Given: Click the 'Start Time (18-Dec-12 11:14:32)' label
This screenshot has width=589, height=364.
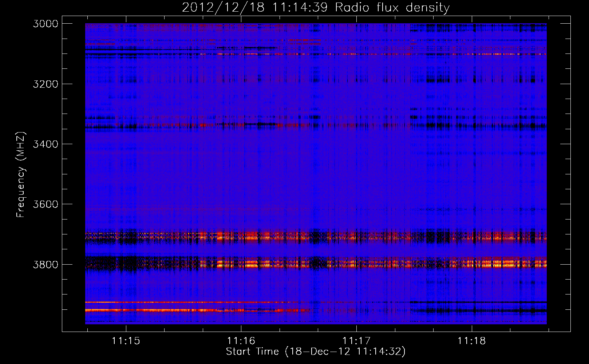Looking at the screenshot, I should pos(316,352).
